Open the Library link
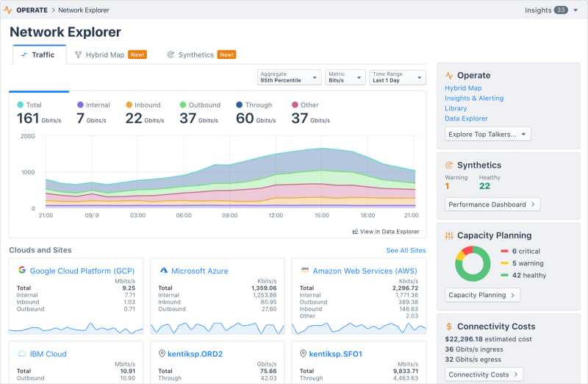 (456, 108)
